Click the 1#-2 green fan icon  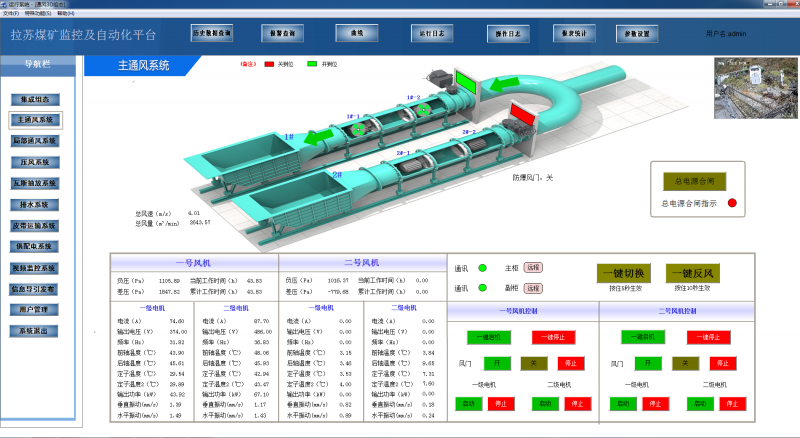click(x=424, y=110)
